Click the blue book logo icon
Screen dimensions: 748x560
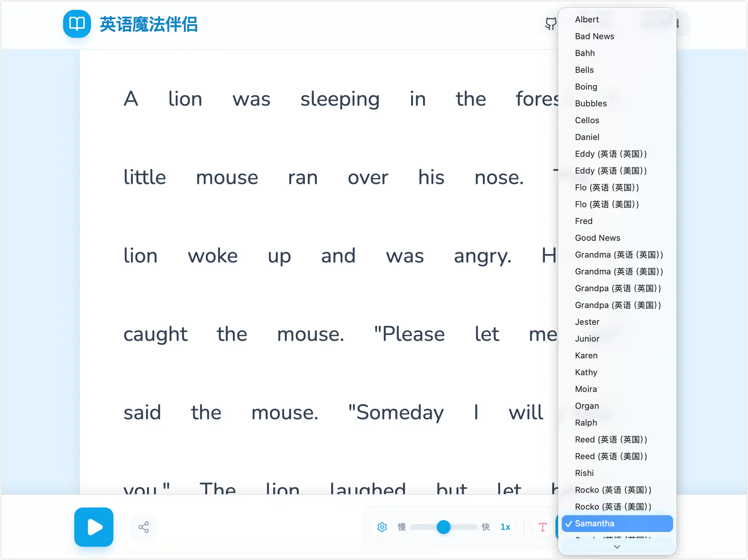click(76, 24)
